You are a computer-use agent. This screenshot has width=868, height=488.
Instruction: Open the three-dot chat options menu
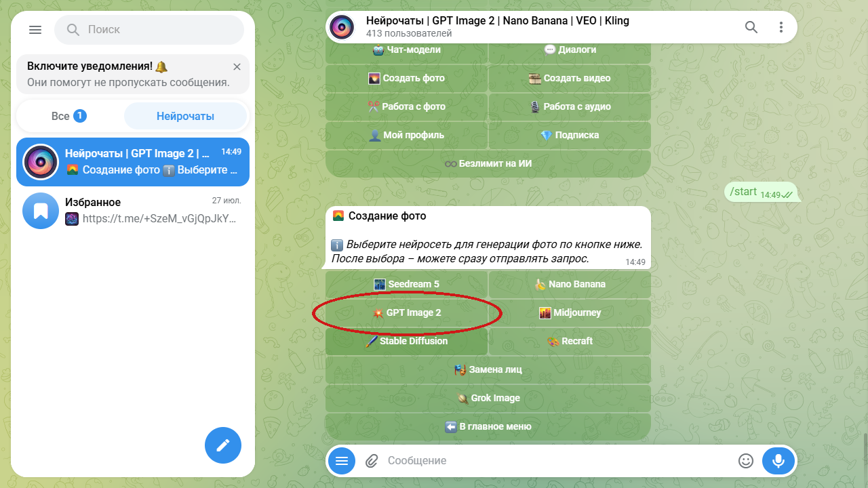[781, 27]
